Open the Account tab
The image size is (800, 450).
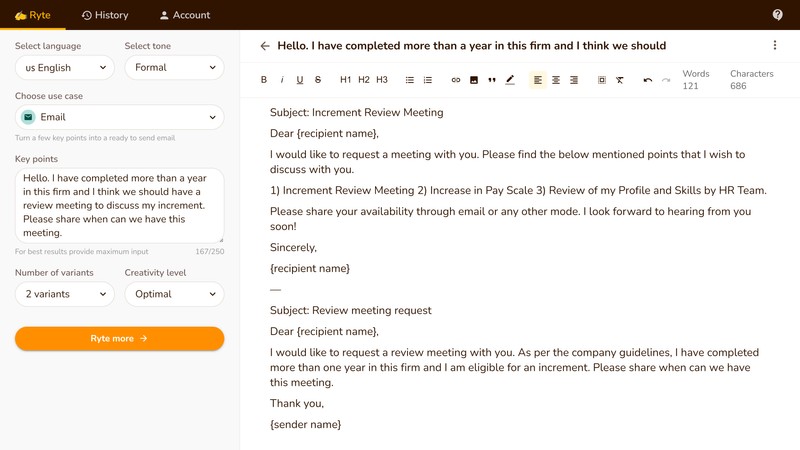tap(185, 15)
